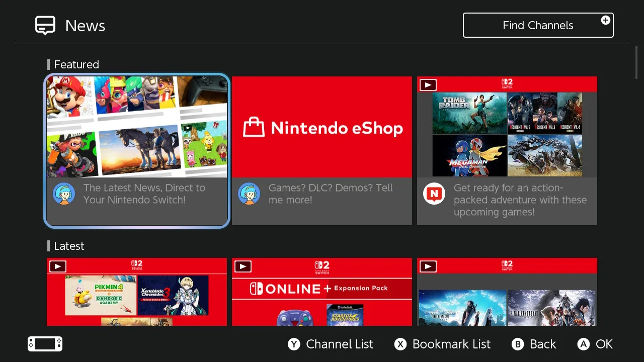Viewport: 644px width, 362px height.
Task: Click the Y Channel List option
Action: pyautogui.click(x=331, y=344)
